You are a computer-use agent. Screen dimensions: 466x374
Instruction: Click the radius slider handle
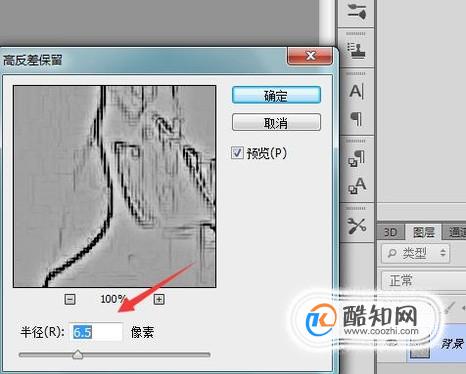[78, 355]
